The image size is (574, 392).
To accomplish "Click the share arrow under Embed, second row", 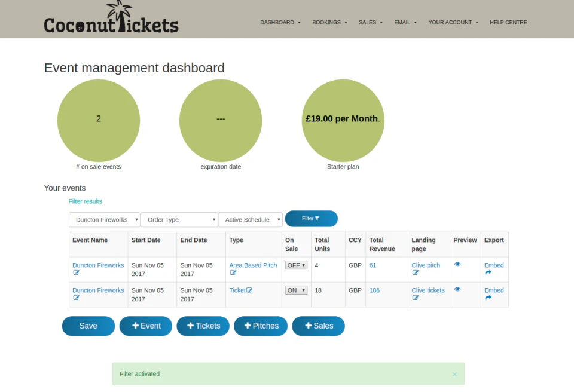I will tap(490, 298).
